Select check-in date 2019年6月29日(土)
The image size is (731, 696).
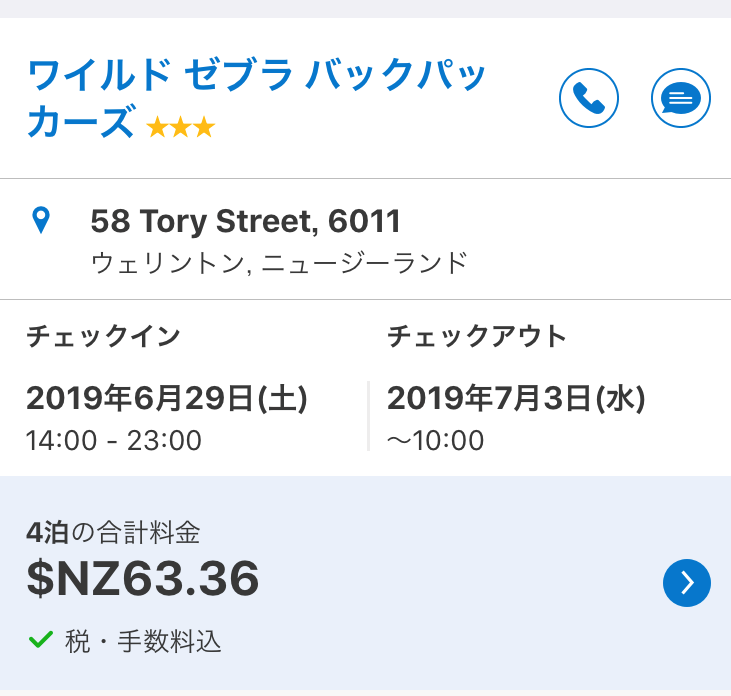tap(166, 398)
